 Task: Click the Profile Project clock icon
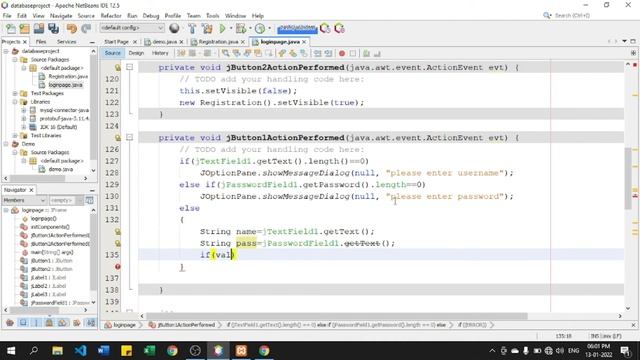pos(260,28)
